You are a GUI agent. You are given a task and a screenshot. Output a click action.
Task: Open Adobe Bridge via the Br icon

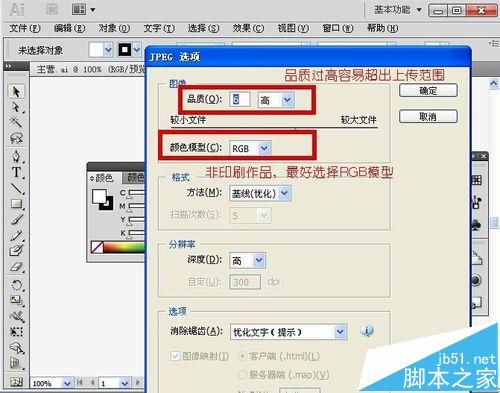pos(52,9)
